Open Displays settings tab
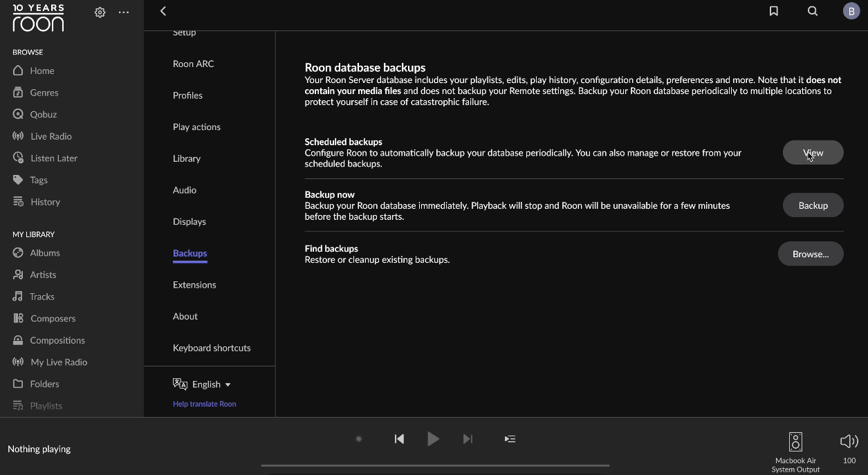This screenshot has height=475, width=868. tap(190, 222)
